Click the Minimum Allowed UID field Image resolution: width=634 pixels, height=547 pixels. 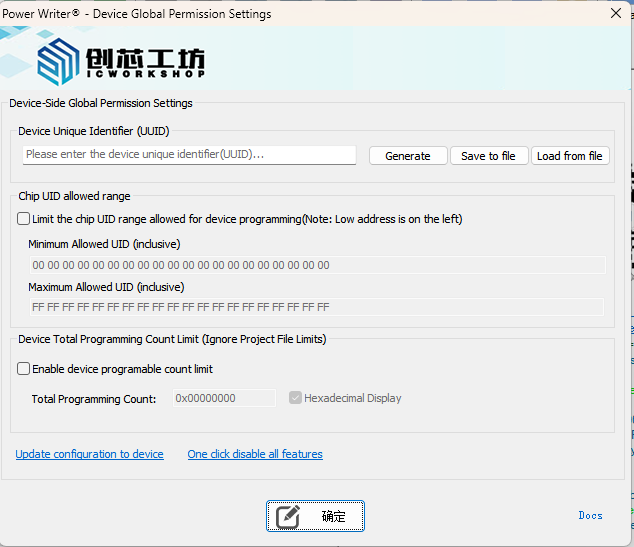317,265
